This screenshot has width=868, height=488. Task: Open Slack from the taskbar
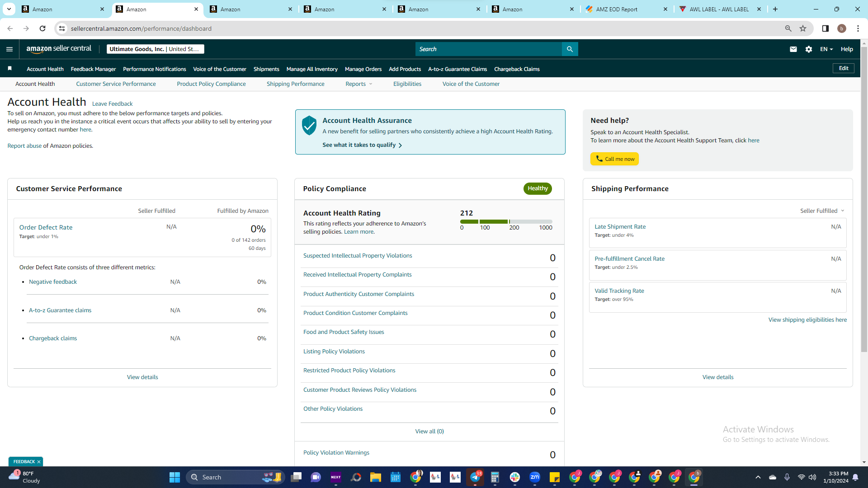(x=515, y=477)
